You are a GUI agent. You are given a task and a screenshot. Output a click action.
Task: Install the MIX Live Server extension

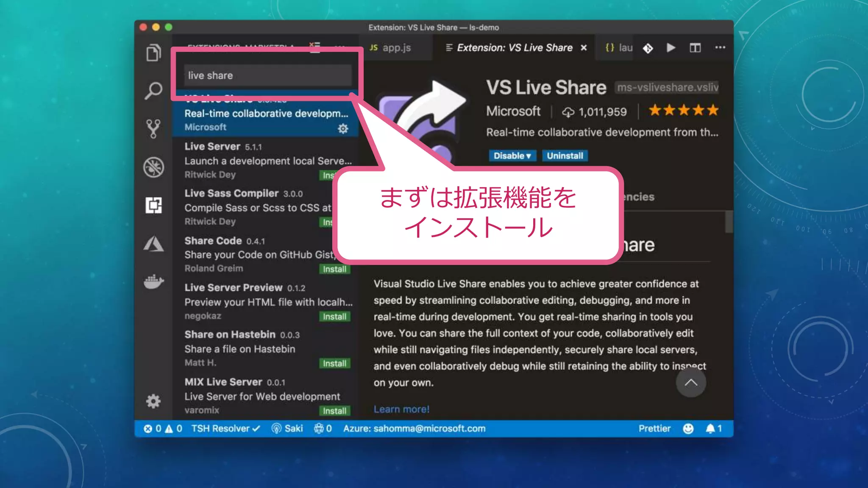334,411
